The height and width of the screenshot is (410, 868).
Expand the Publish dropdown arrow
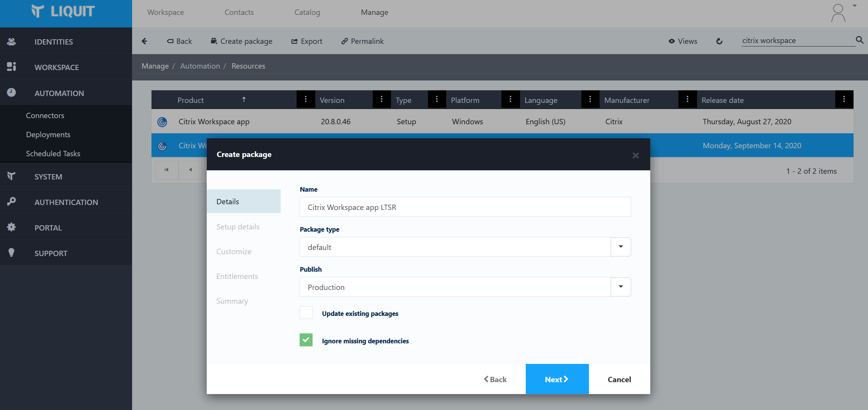pyautogui.click(x=621, y=287)
